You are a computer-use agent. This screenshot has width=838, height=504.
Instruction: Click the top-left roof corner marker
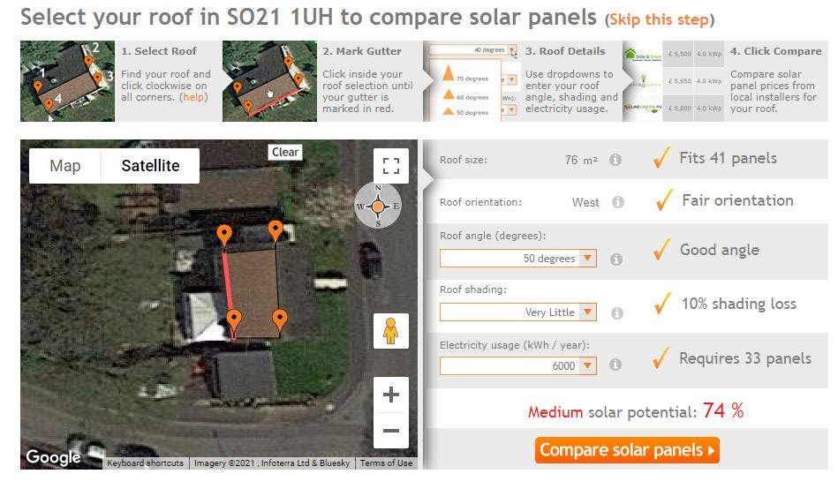[224, 235]
